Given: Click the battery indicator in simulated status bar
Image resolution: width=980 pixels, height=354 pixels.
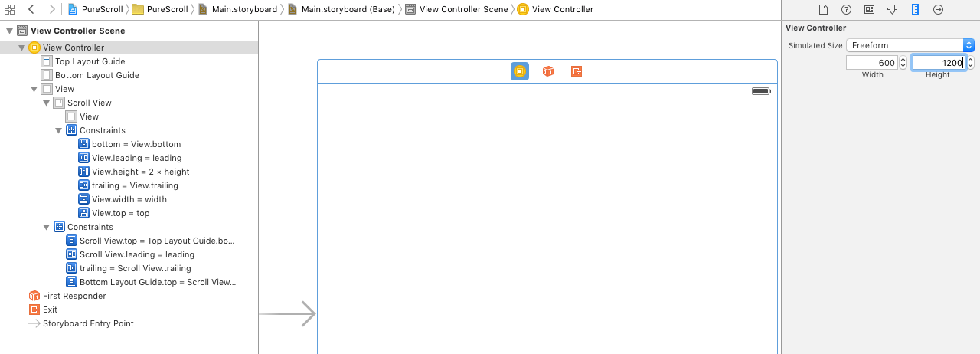Looking at the screenshot, I should tap(761, 91).
